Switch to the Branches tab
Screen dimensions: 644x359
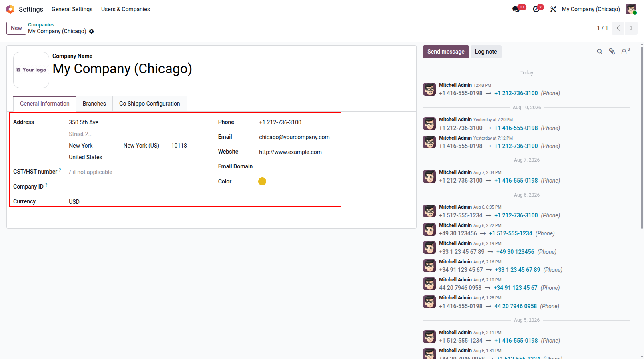[94, 104]
